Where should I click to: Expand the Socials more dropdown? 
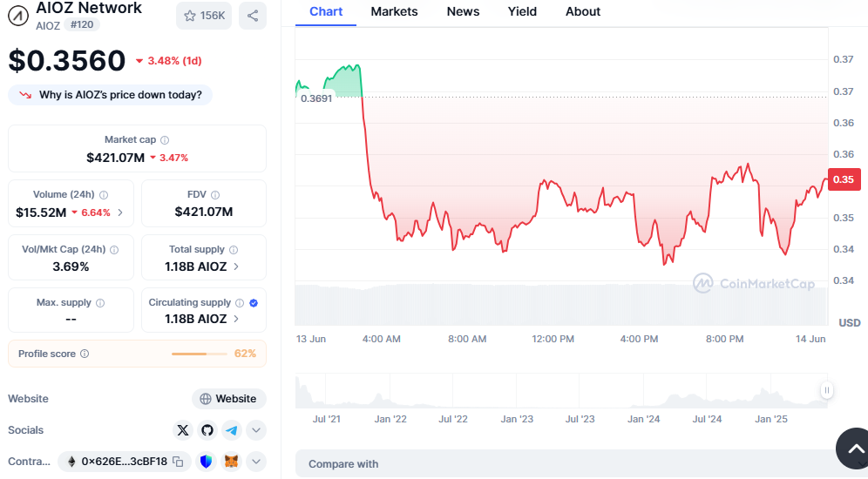(x=255, y=429)
